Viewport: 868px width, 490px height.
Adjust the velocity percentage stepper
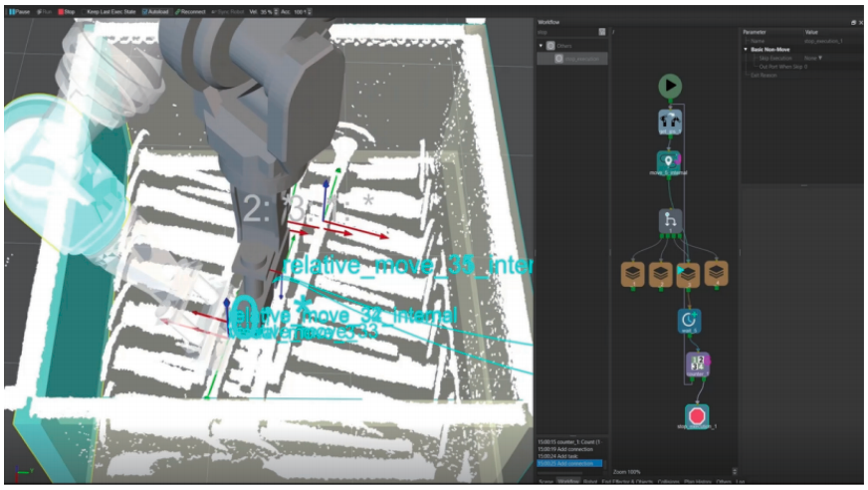point(277,11)
